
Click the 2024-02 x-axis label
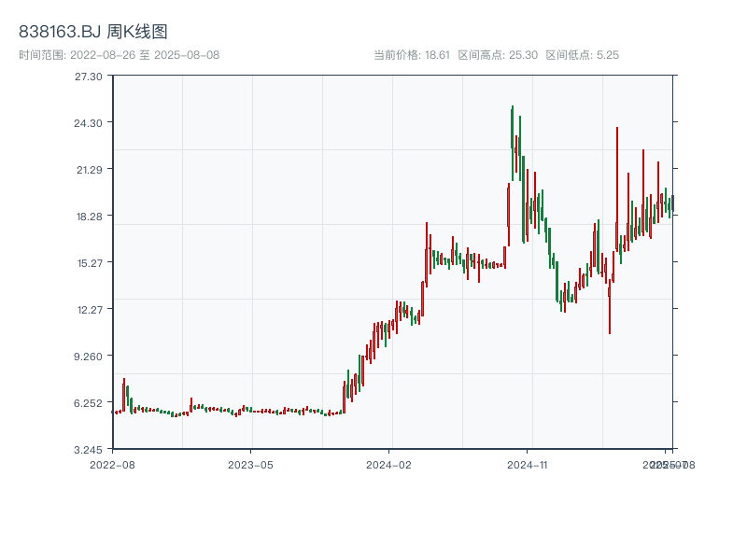(x=388, y=465)
